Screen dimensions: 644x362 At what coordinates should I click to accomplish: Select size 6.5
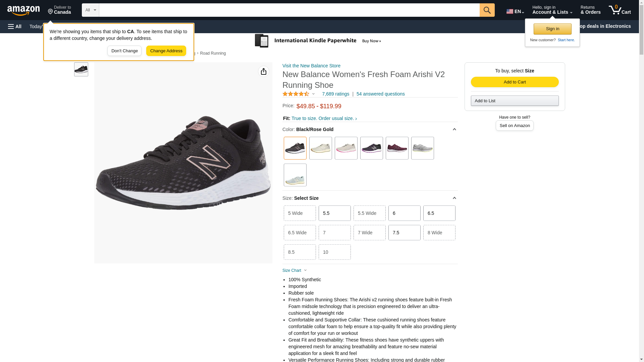click(439, 213)
